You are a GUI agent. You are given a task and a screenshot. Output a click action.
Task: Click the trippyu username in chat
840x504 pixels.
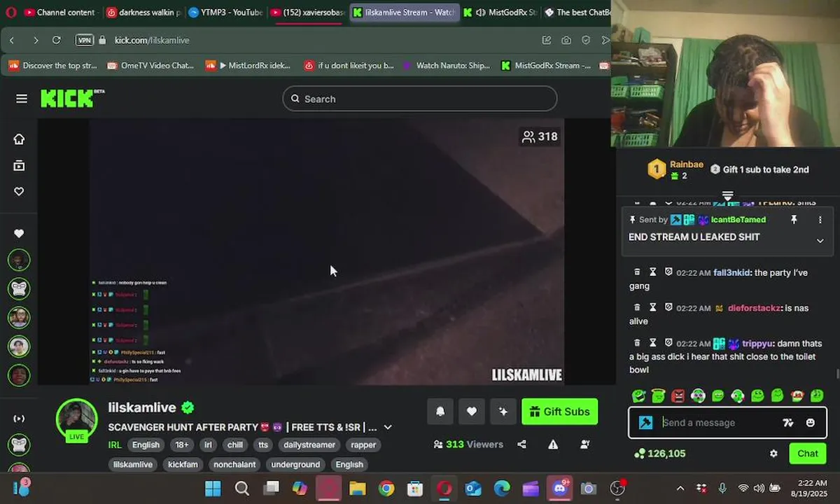tap(757, 344)
